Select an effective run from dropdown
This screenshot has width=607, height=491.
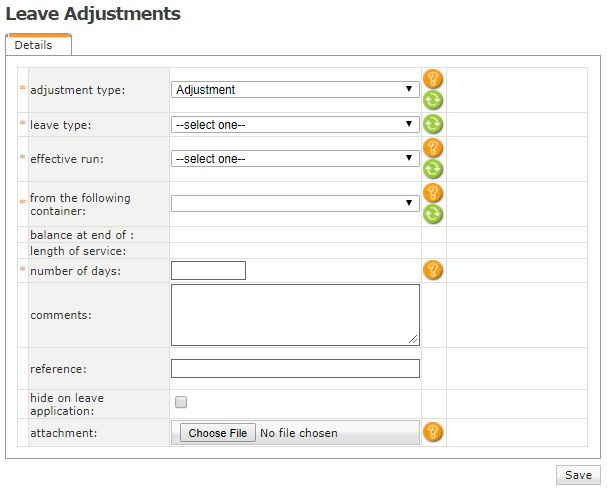[295, 159]
